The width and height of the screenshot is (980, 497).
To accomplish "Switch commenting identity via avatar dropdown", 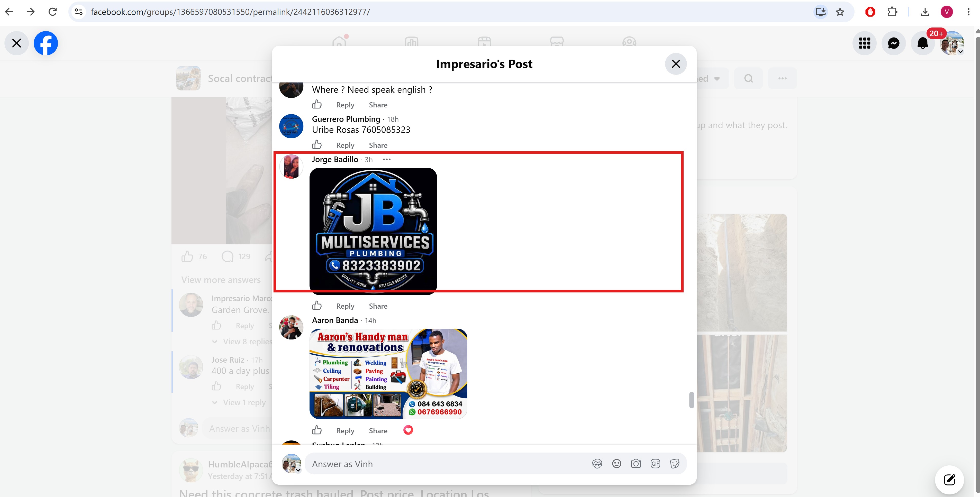I will pos(292,464).
